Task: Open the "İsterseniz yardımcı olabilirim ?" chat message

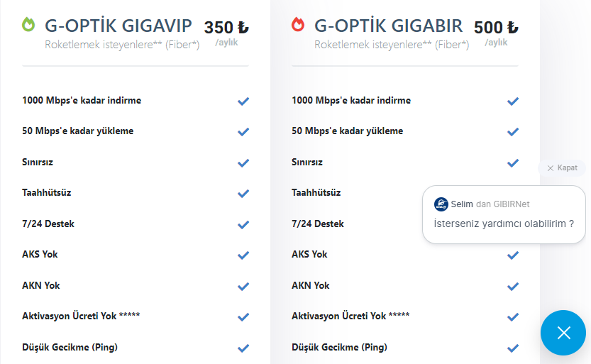Action: pyautogui.click(x=504, y=224)
